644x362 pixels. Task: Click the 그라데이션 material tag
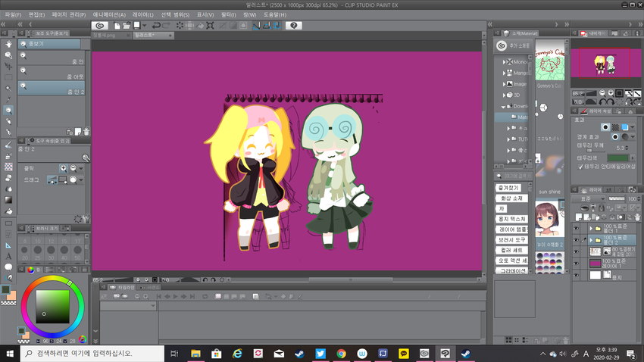(x=511, y=271)
